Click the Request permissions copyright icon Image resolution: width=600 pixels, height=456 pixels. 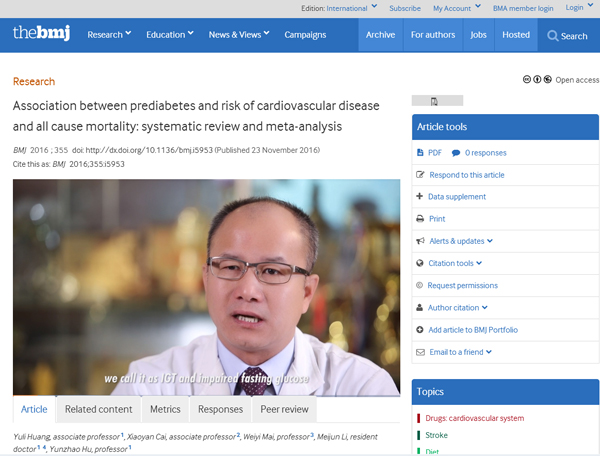point(420,285)
